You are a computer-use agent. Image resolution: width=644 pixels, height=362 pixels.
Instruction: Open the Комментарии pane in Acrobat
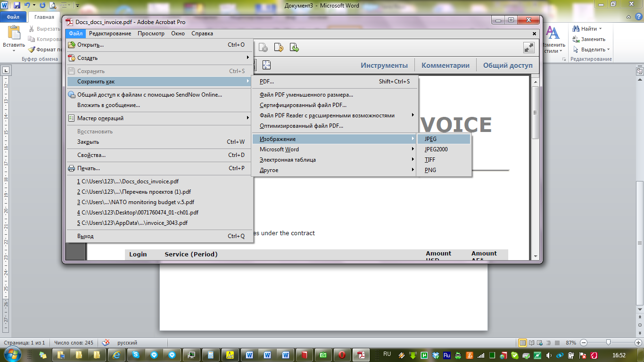click(x=445, y=66)
